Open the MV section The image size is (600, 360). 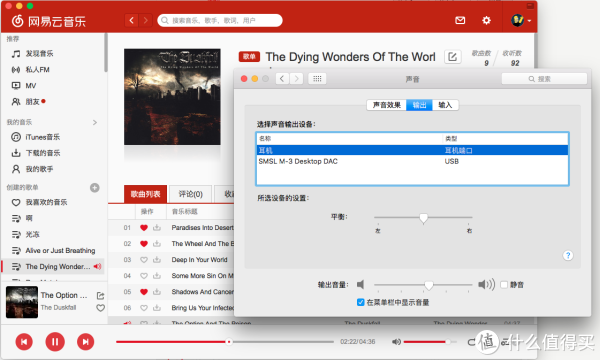(x=30, y=86)
